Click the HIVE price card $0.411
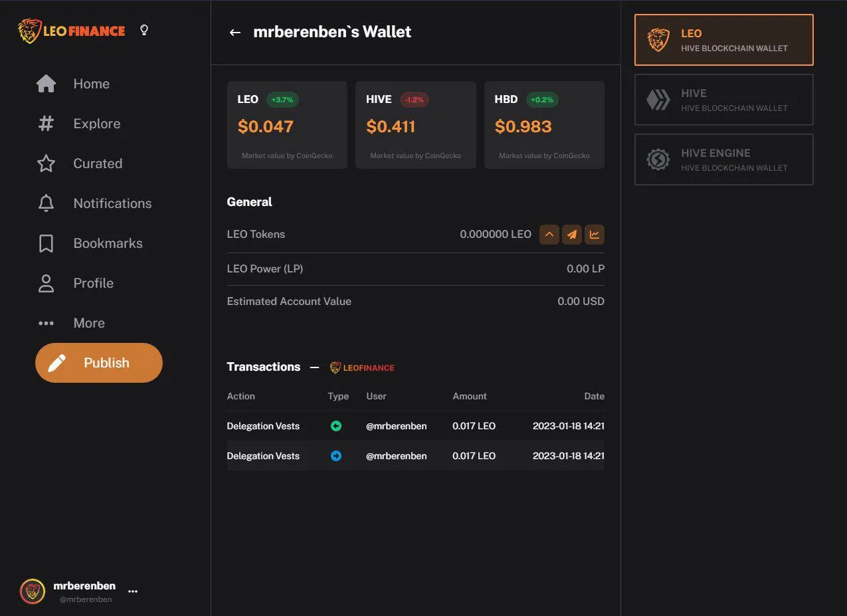Viewport: 847px width, 616px height. coord(416,125)
